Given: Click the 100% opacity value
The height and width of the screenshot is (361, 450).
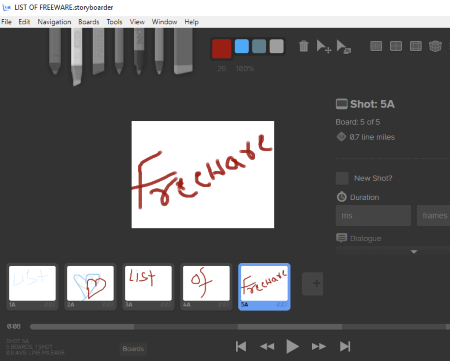Looking at the screenshot, I should point(245,69).
